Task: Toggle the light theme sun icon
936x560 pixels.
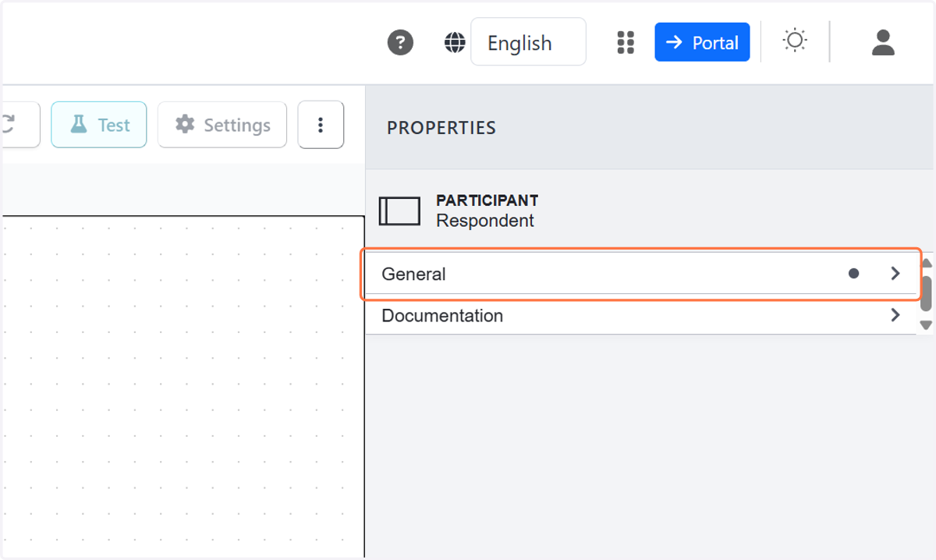Action: point(795,41)
